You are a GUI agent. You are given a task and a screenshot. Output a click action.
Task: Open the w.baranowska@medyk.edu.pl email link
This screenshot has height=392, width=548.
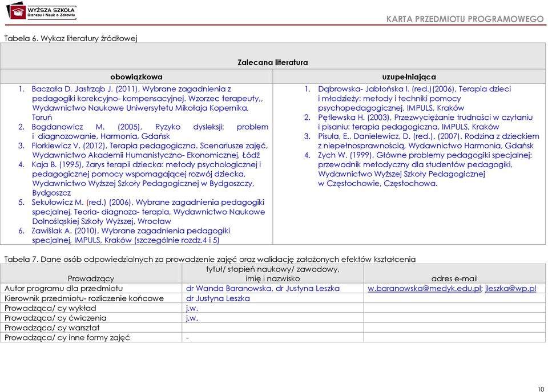(424, 289)
